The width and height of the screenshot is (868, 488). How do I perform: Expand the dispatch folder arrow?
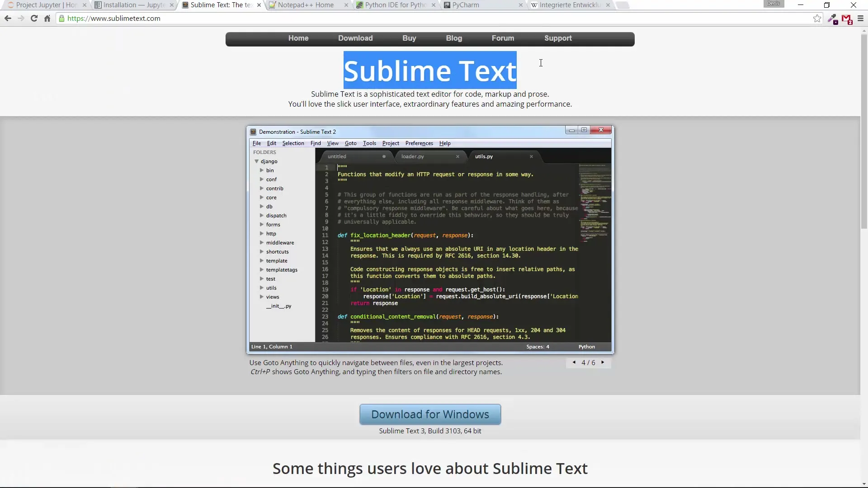261,216
